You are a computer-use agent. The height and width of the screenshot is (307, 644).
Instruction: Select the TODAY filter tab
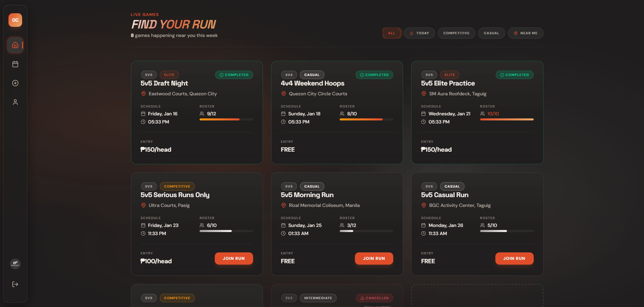tap(419, 33)
